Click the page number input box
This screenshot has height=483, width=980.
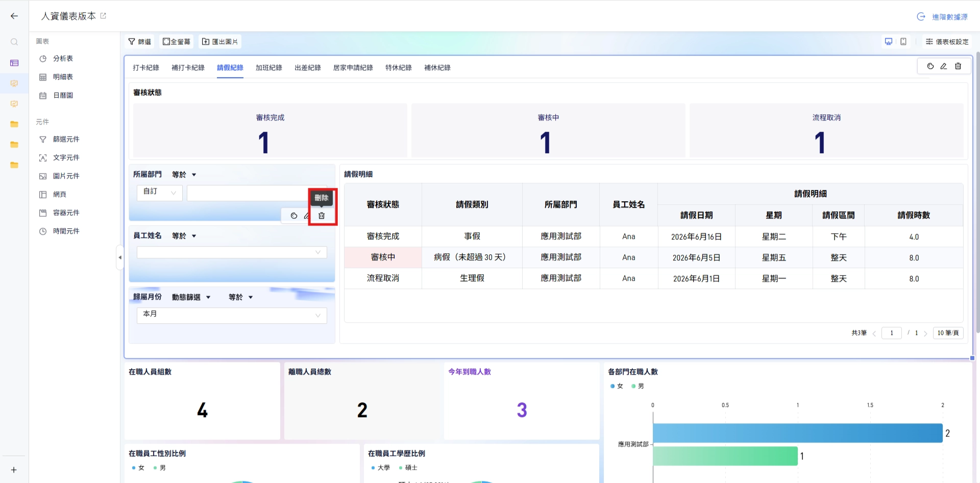tap(892, 333)
